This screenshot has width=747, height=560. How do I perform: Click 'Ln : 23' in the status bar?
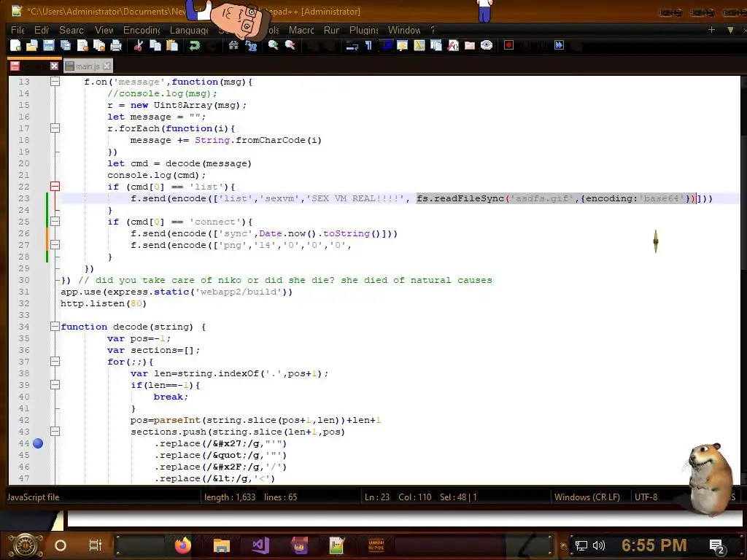[377, 497]
